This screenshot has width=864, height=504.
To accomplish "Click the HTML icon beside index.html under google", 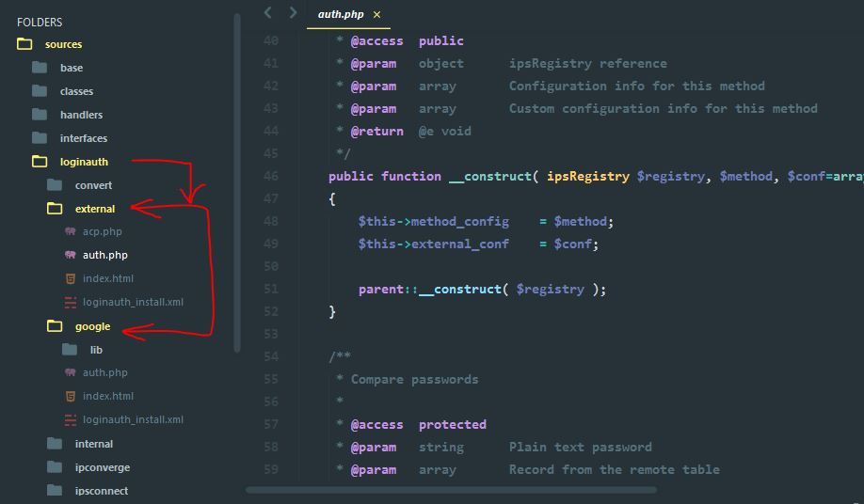I will [x=71, y=396].
